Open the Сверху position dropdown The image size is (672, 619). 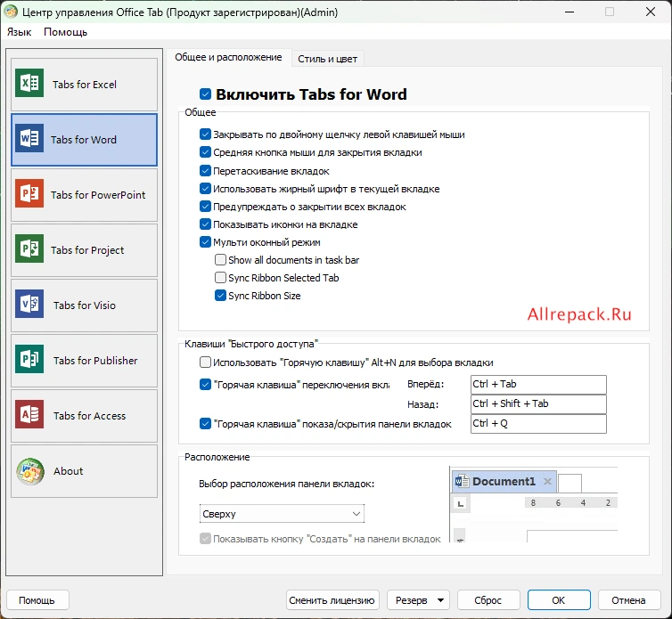282,514
